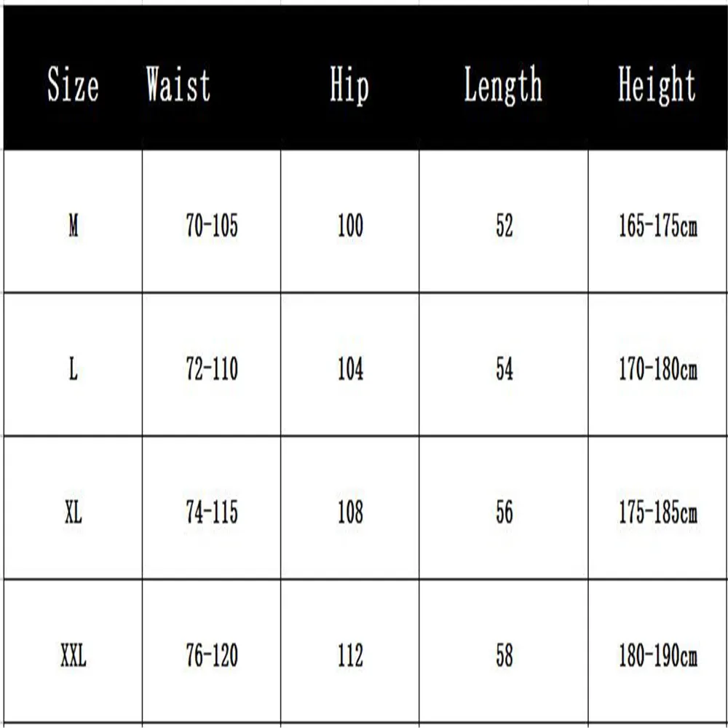Click the Size column header

click(x=73, y=84)
